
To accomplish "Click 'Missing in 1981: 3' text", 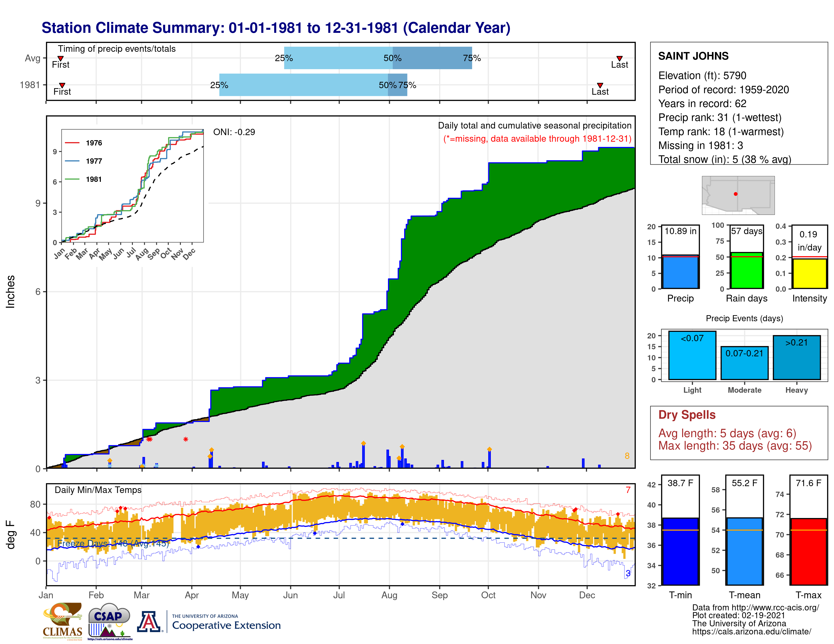I will [x=700, y=145].
